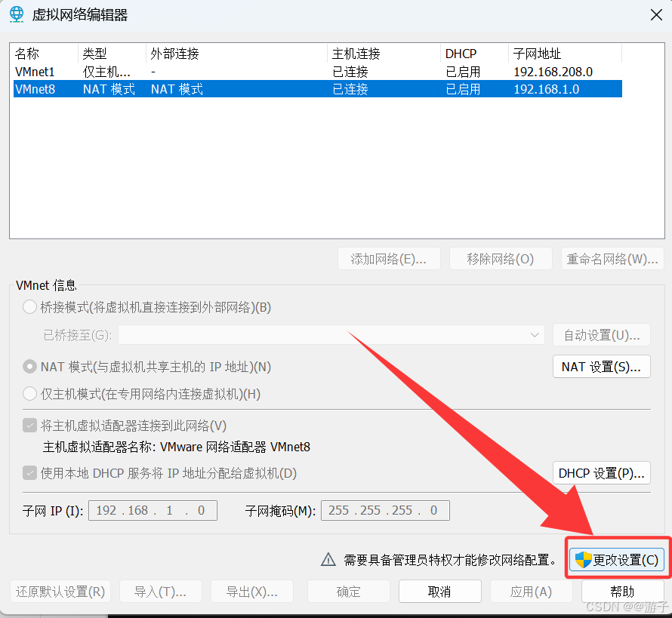Click the 重命名网络(W)... button

612,259
